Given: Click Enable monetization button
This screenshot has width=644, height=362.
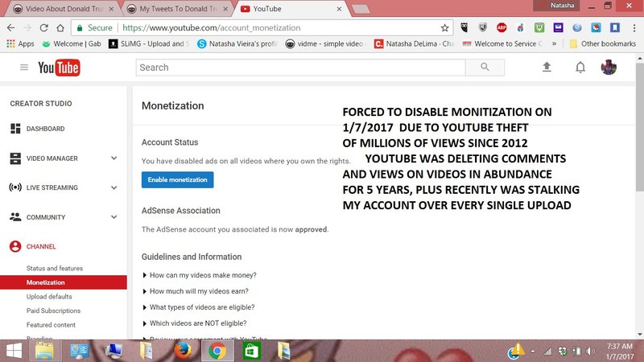Looking at the screenshot, I should click(177, 179).
